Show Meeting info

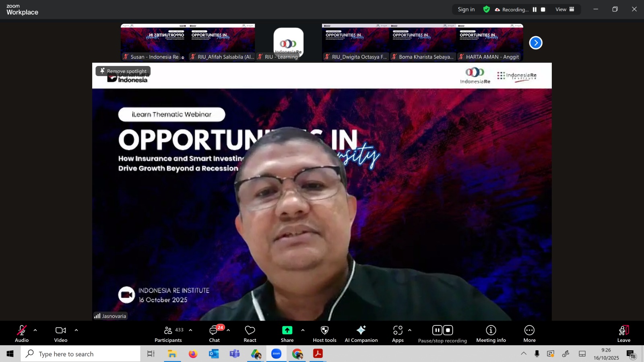click(491, 333)
